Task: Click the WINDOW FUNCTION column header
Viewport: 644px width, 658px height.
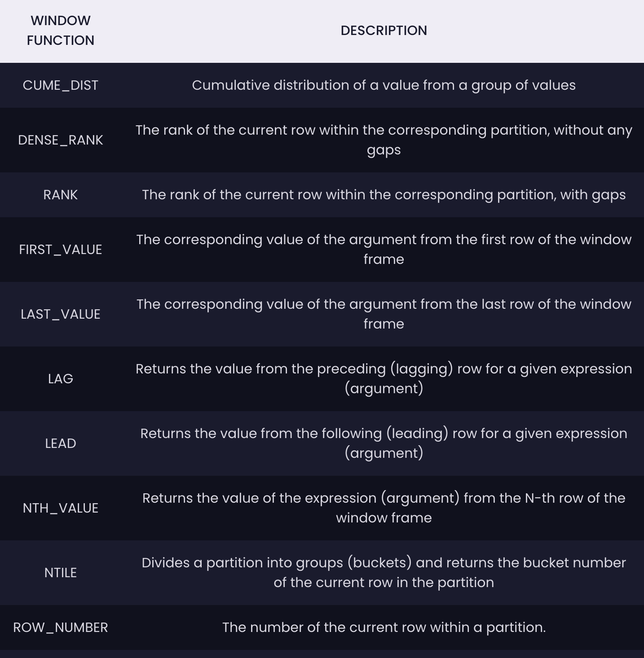Action: [61, 31]
